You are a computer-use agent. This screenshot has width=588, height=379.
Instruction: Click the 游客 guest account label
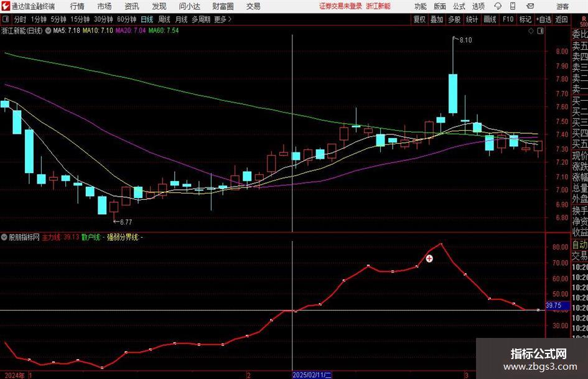click(x=562, y=6)
